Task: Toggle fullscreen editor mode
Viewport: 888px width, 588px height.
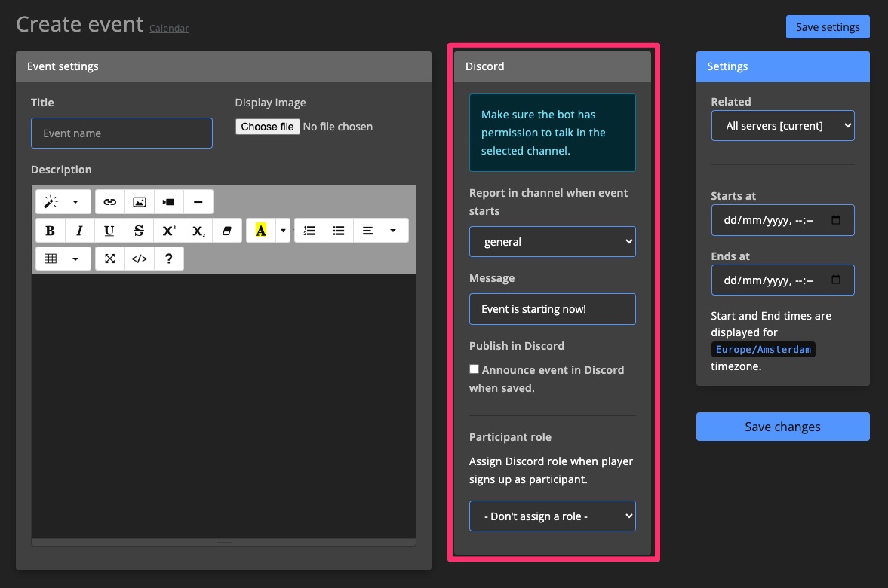Action: click(x=110, y=259)
